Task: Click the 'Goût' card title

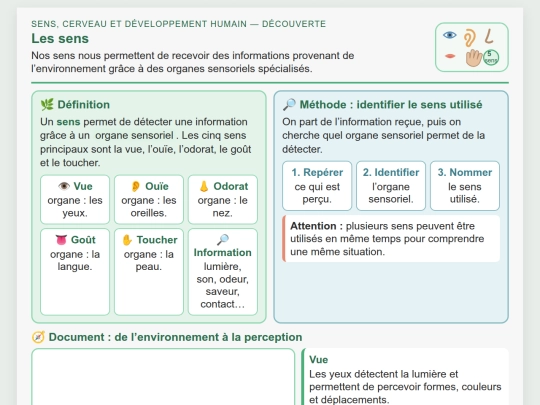Action: (83, 240)
